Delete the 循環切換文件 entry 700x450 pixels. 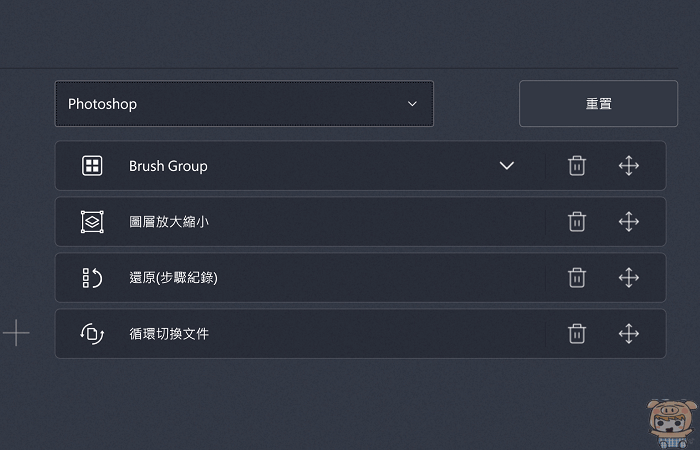pos(577,334)
